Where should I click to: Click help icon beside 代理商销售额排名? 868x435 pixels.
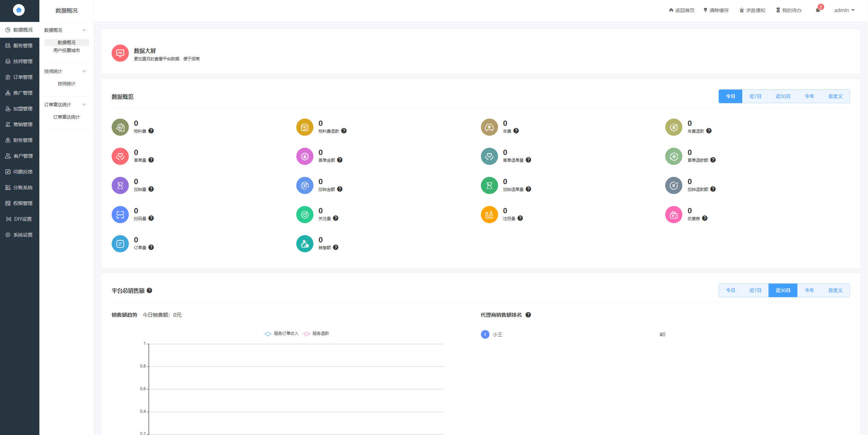[x=528, y=315]
